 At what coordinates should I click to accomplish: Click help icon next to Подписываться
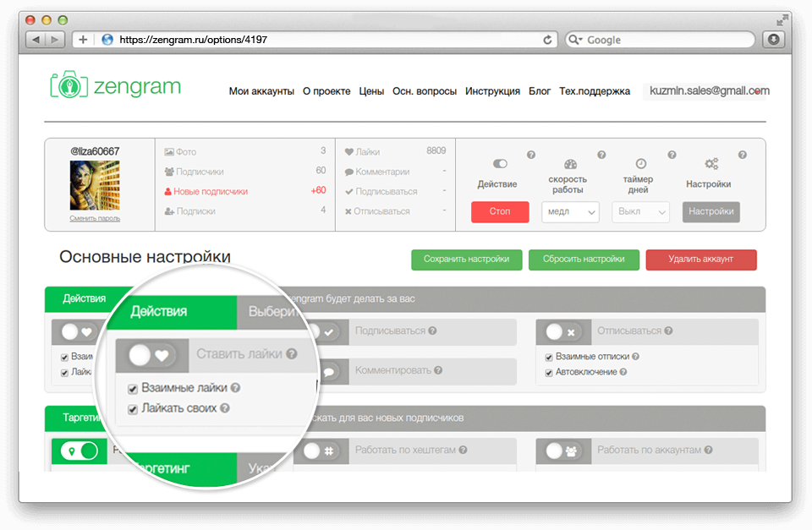pyautogui.click(x=432, y=331)
